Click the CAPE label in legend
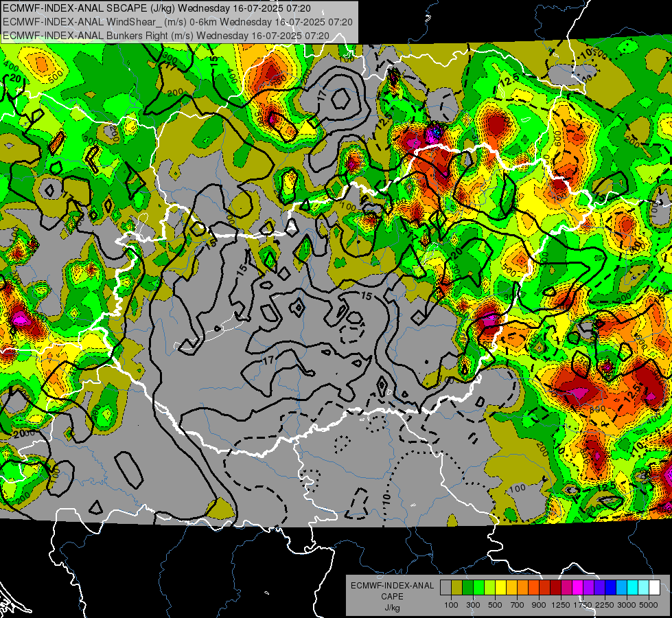This screenshot has height=618, width=672. point(392,597)
